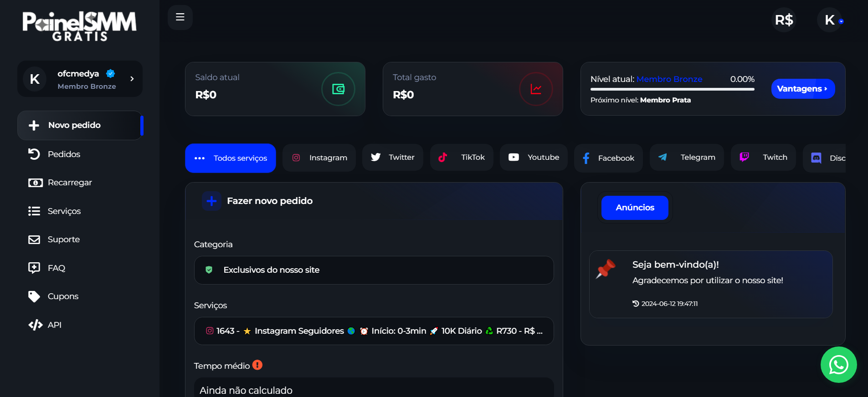Filter services by TikTok

click(462, 158)
